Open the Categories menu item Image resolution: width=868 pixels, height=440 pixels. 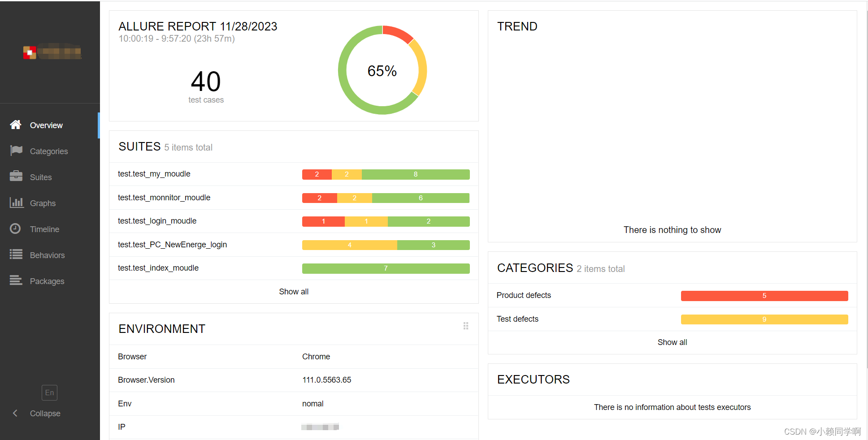pyautogui.click(x=50, y=151)
